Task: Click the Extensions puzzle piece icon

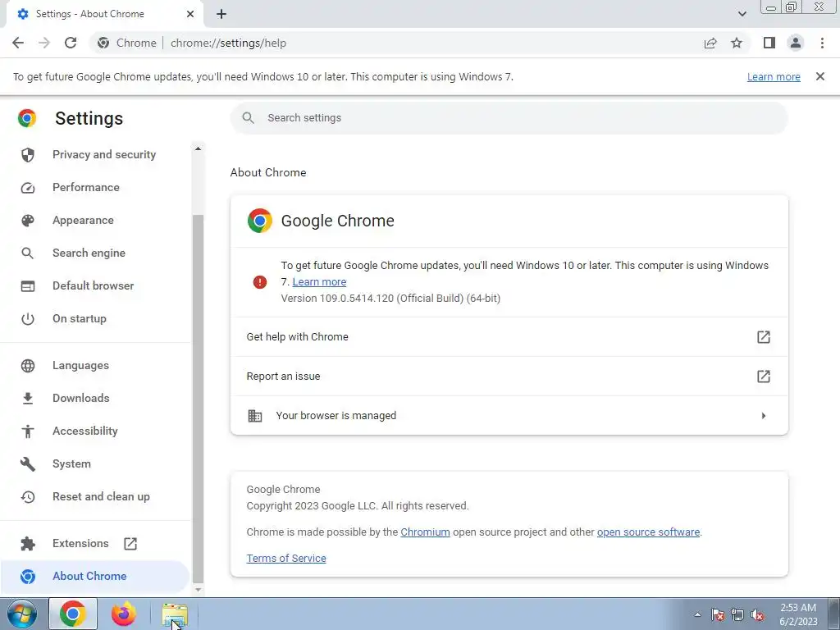Action: 28,544
